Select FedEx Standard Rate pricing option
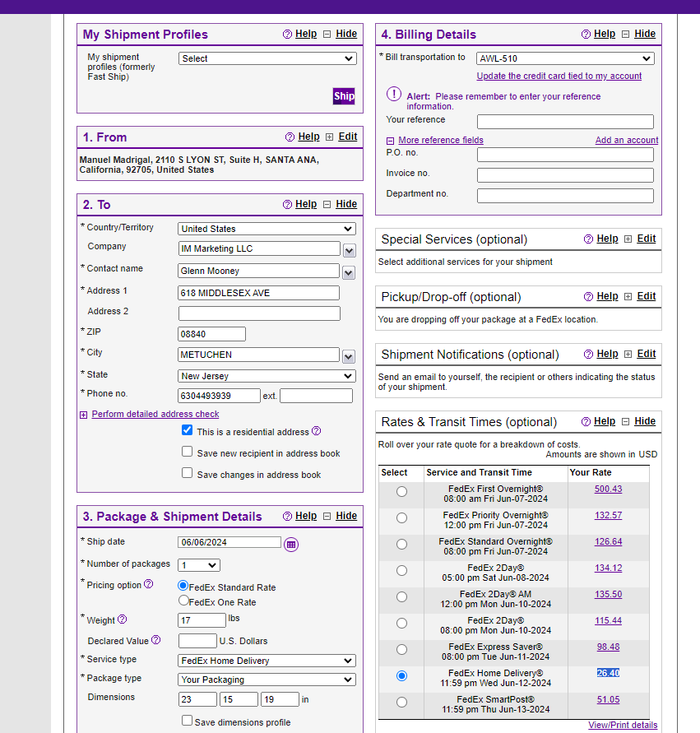 (x=183, y=585)
